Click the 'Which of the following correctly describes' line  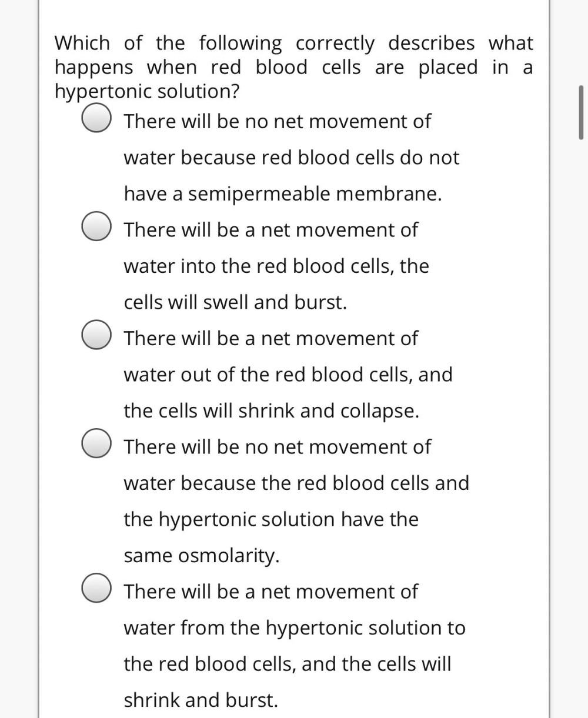coord(294,43)
